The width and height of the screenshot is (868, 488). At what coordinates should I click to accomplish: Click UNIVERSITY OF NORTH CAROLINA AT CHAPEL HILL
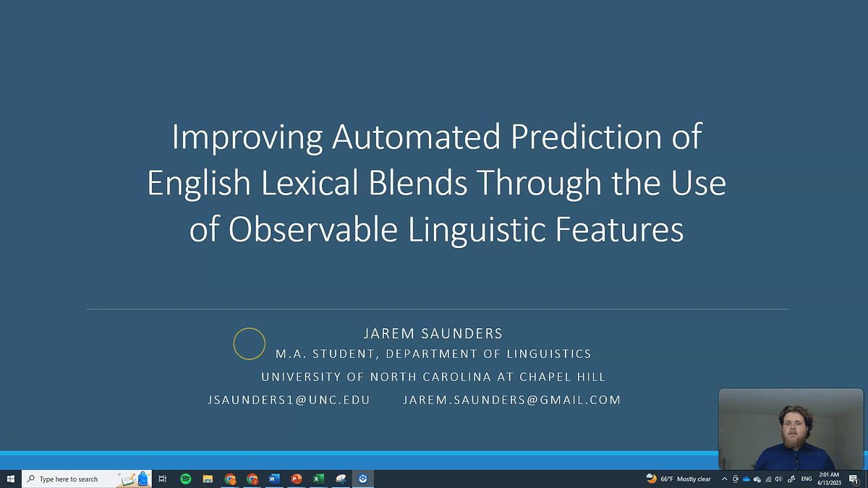[433, 377]
